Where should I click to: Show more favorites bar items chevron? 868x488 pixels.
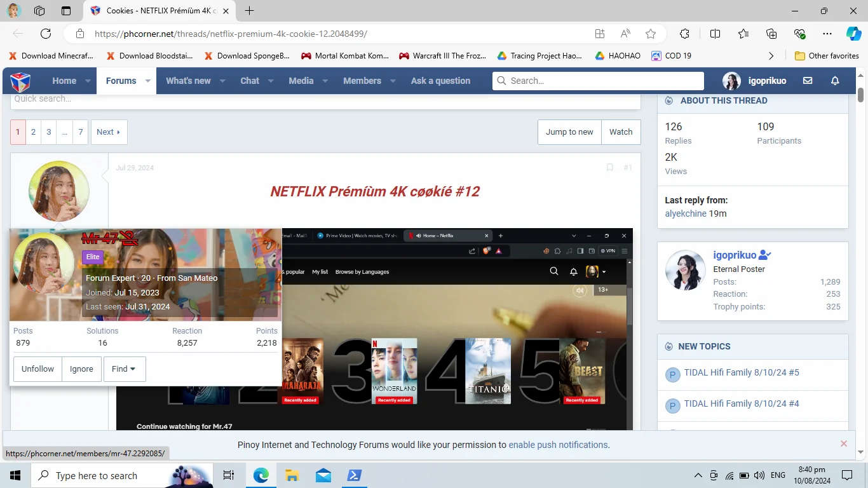(x=771, y=56)
